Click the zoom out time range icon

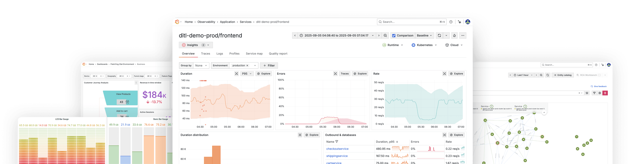coord(385,36)
